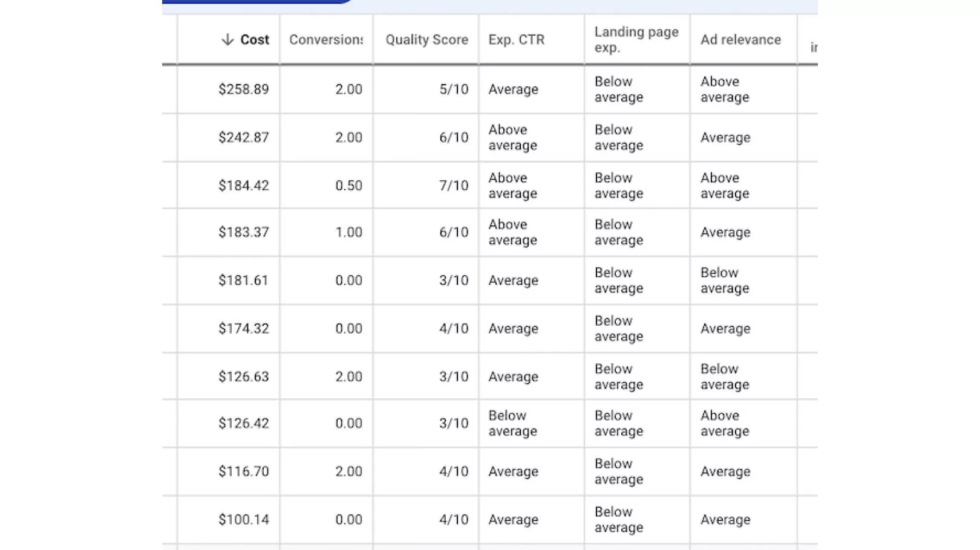
Task: Click the $100.14 cost value
Action: tap(243, 520)
